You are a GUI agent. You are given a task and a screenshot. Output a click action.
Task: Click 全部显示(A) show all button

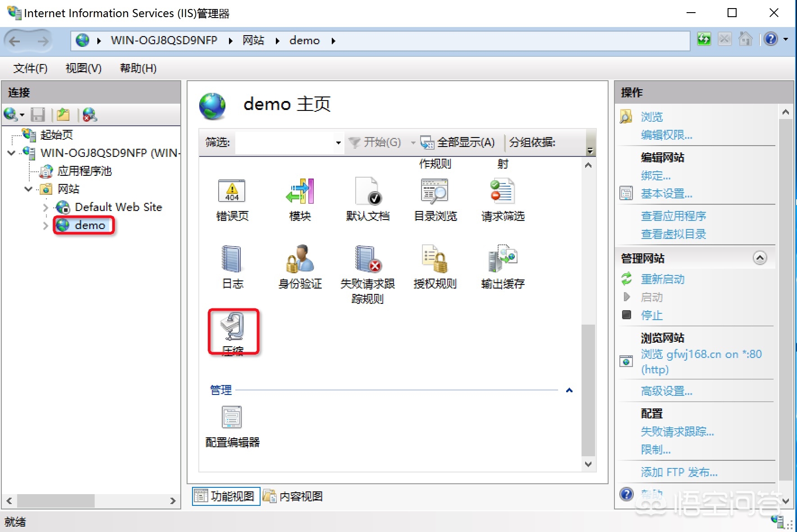click(458, 143)
